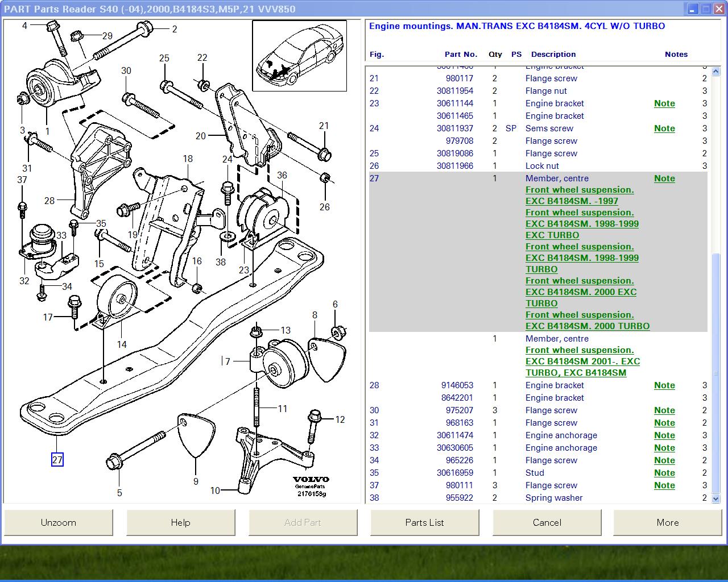Minimize the PART Parts Reader window
The height and width of the screenshot is (582, 728).
pyautogui.click(x=693, y=9)
